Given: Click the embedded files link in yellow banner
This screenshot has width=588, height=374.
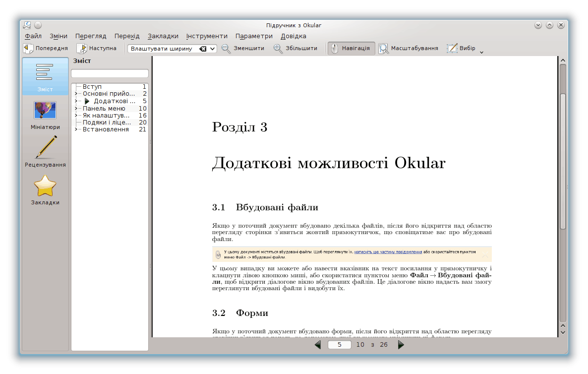Looking at the screenshot, I should pos(388,252).
